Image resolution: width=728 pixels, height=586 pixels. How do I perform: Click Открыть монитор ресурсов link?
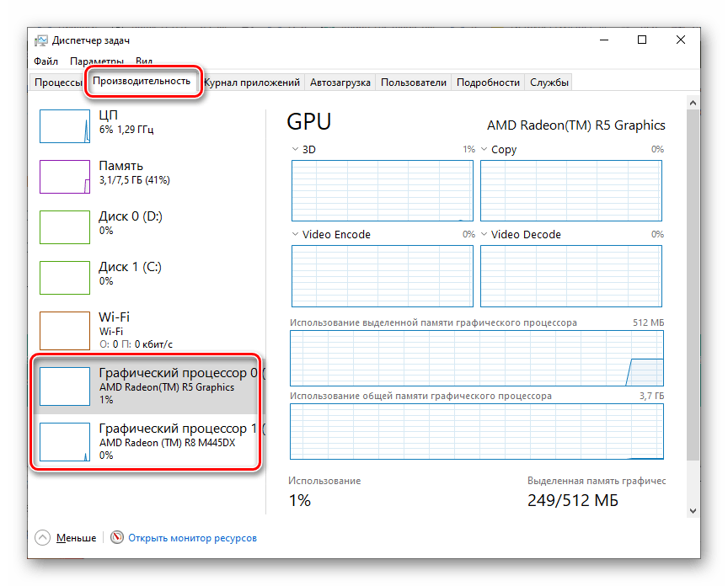[193, 537]
